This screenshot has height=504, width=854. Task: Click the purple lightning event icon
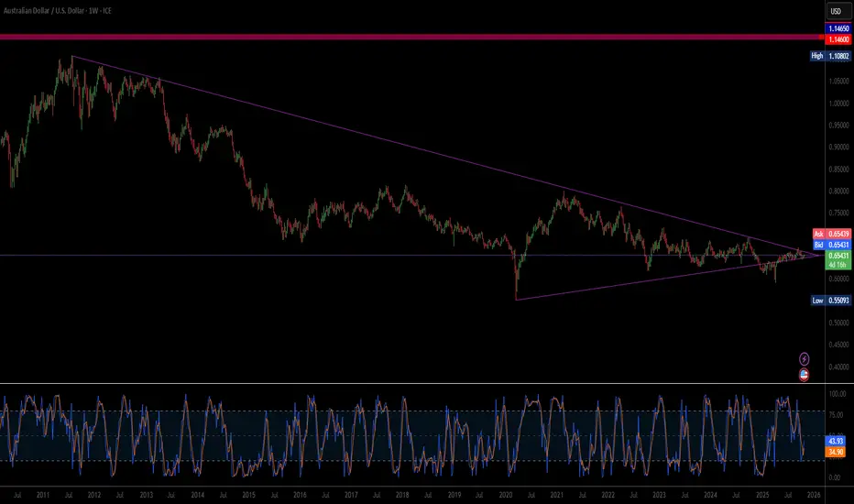pyautogui.click(x=804, y=359)
